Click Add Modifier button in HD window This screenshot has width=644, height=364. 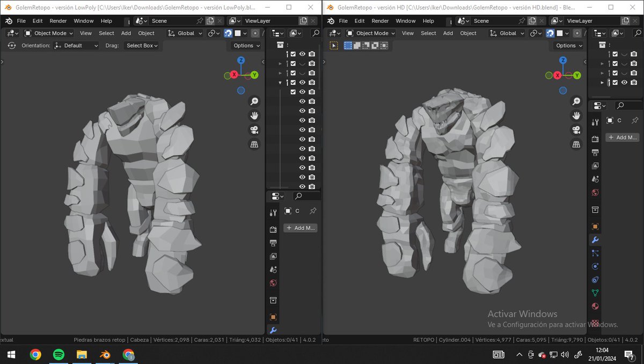click(623, 137)
